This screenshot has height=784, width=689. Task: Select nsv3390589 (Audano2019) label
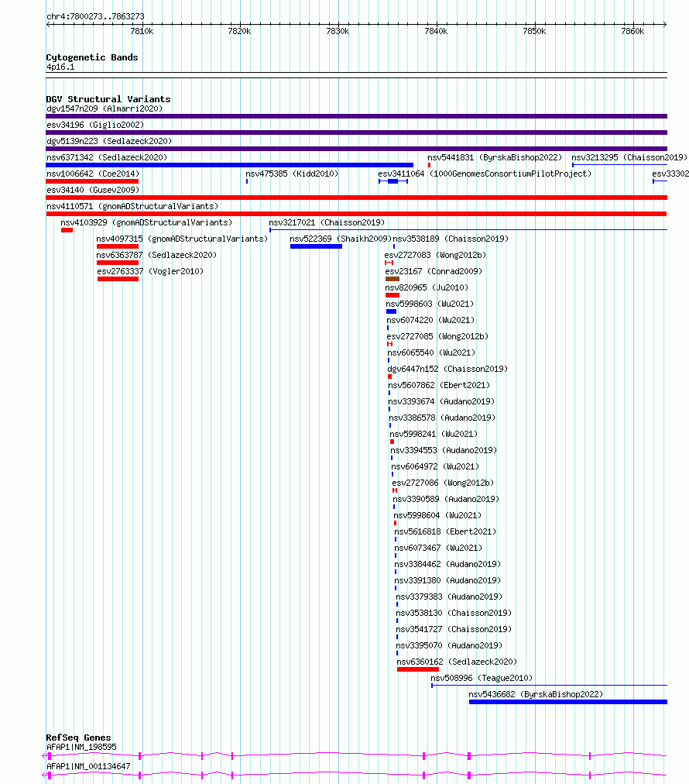coord(446,499)
